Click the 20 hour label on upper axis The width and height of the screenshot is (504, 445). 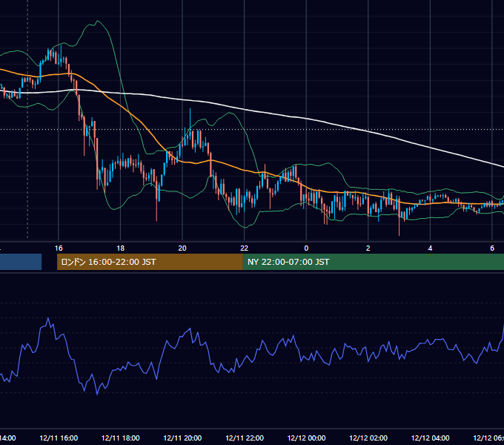tap(182, 248)
